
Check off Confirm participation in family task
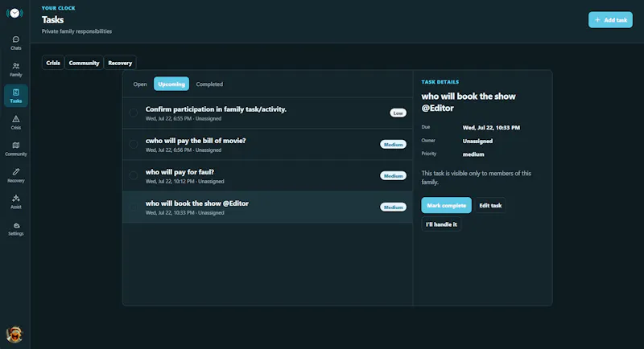point(133,113)
